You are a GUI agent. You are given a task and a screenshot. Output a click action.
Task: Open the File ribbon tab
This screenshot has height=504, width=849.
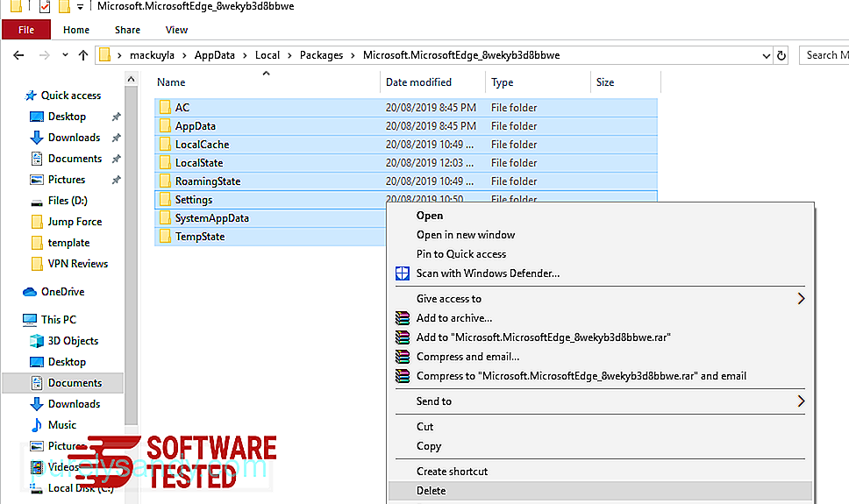[x=26, y=30]
